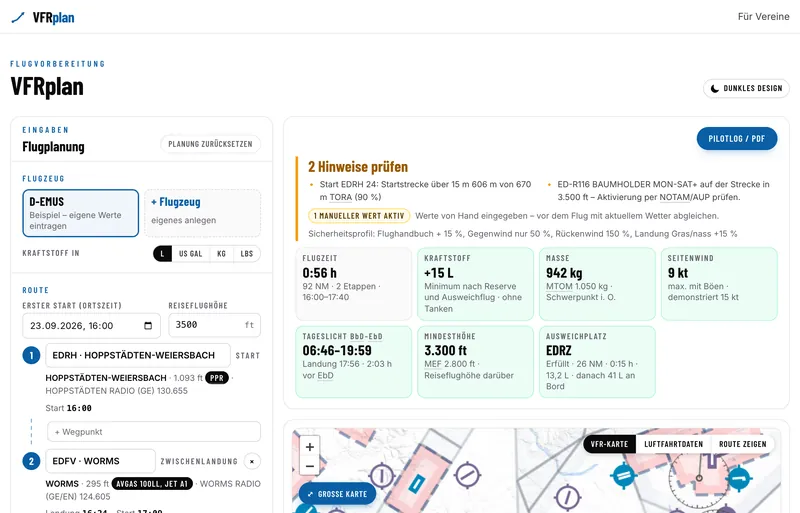Zoom out on the VFR map
Image resolution: width=800 pixels, height=513 pixels.
(310, 466)
